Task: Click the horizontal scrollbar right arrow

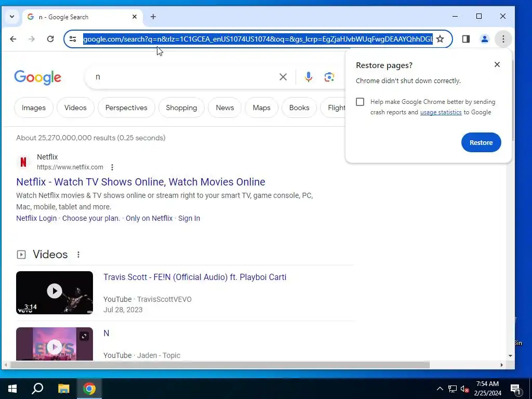Action: point(501,365)
